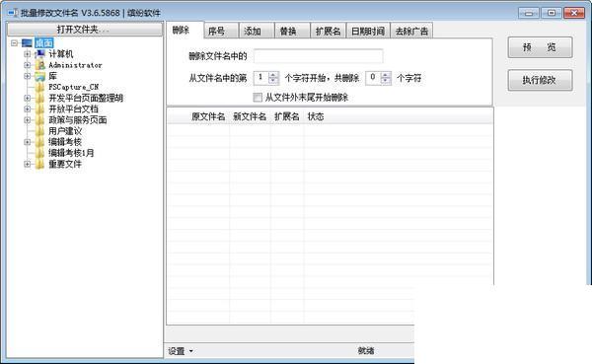Select 计算机 in the folder tree
This screenshot has height=364, width=592.
(x=61, y=54)
